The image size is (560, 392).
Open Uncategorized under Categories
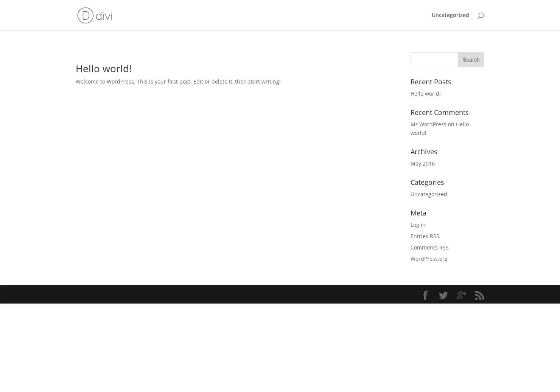click(x=429, y=194)
